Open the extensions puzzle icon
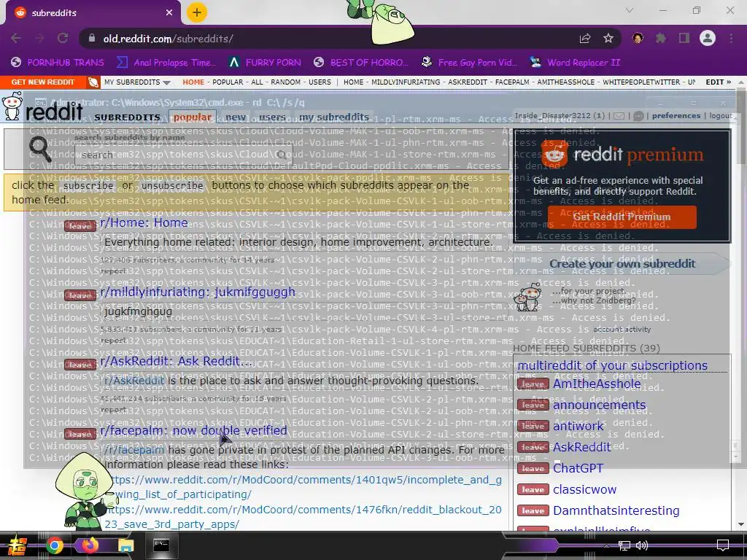 click(x=661, y=38)
